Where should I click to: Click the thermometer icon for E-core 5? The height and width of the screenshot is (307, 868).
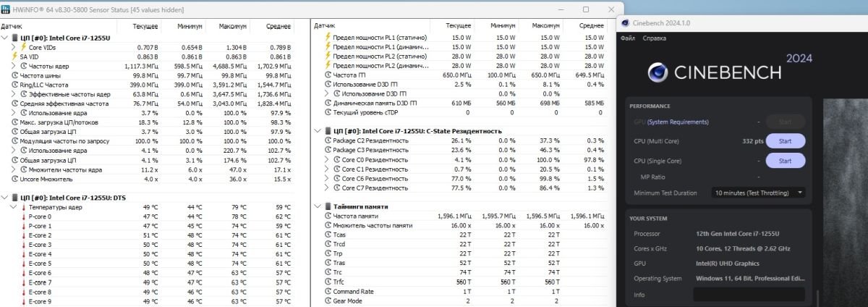[x=22, y=264]
